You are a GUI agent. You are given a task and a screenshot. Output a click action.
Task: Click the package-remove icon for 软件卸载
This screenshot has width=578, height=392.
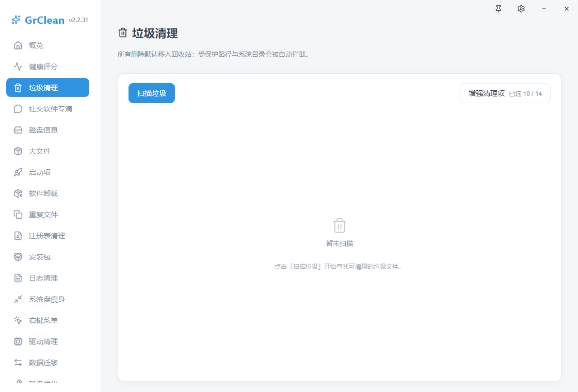coord(18,193)
